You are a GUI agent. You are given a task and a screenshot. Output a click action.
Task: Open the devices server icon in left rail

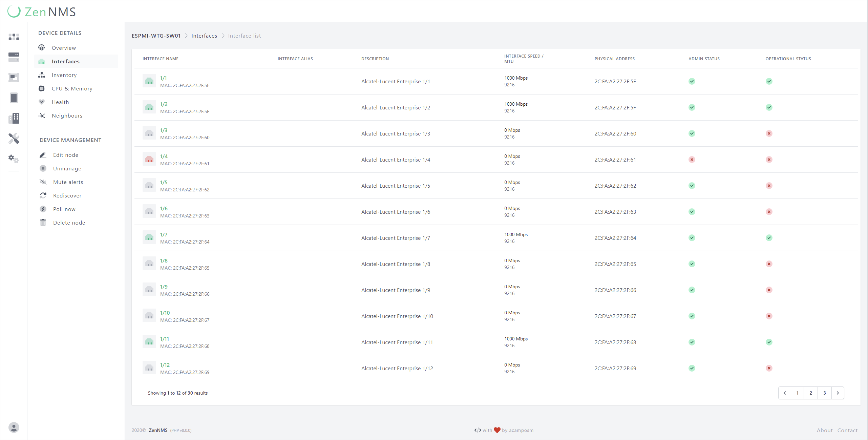point(14,57)
